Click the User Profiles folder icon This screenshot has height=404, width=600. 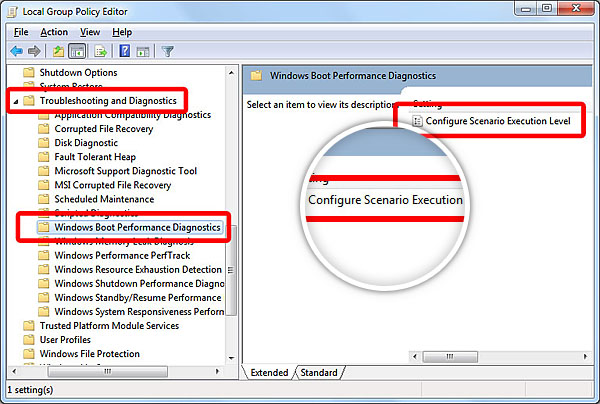coord(29,340)
